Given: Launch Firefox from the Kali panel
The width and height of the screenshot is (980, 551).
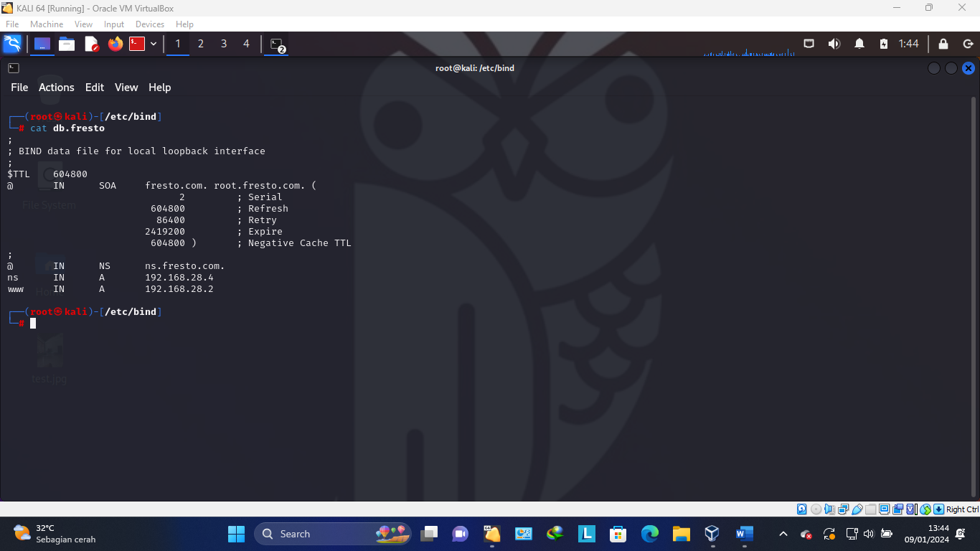Looking at the screenshot, I should 116,44.
